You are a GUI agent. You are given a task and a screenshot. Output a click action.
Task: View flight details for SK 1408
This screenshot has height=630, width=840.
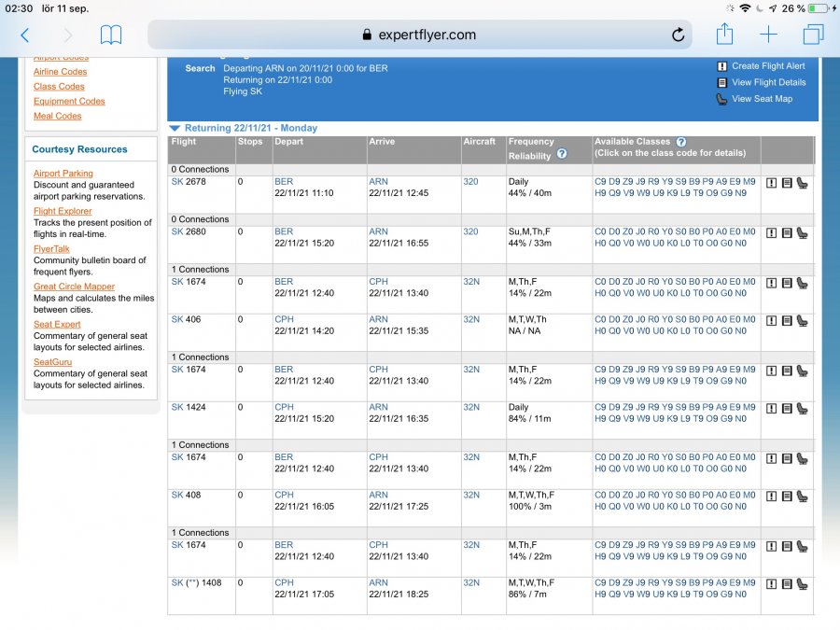pyautogui.click(x=787, y=583)
